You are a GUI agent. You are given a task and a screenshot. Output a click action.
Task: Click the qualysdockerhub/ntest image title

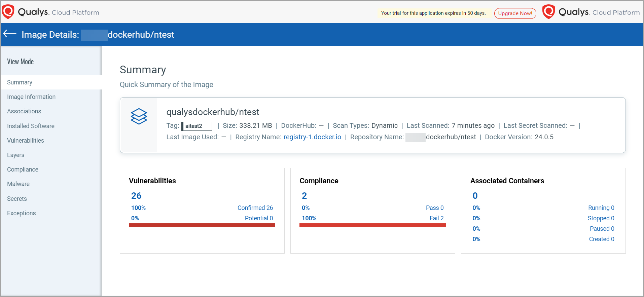(x=213, y=112)
